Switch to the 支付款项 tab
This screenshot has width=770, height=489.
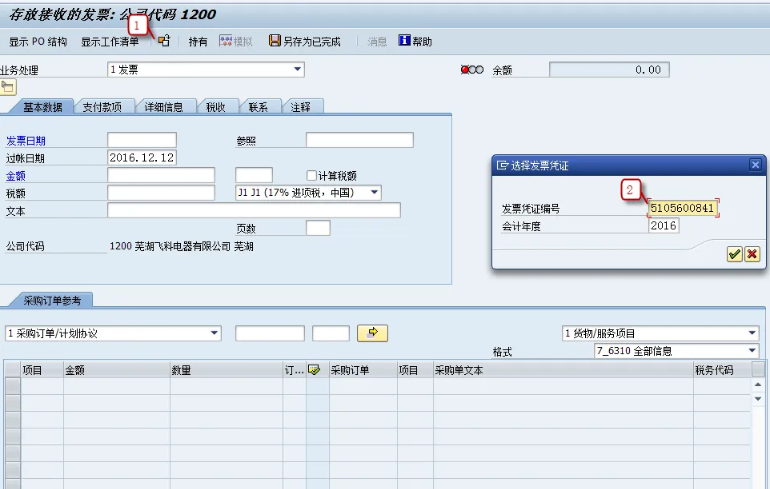[x=102, y=107]
